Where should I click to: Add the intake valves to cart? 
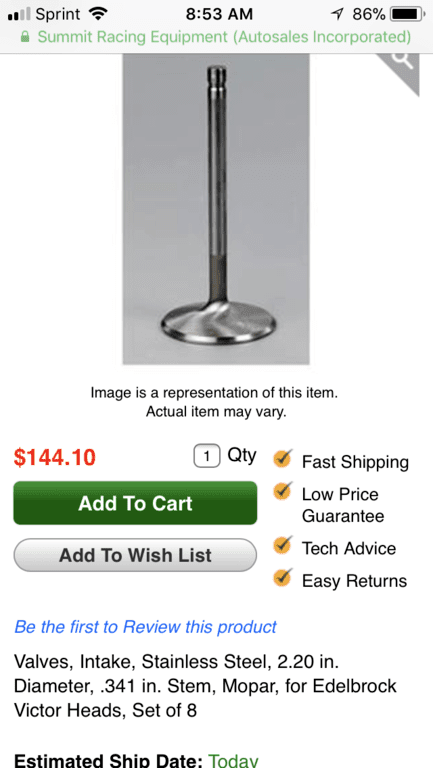tap(135, 503)
